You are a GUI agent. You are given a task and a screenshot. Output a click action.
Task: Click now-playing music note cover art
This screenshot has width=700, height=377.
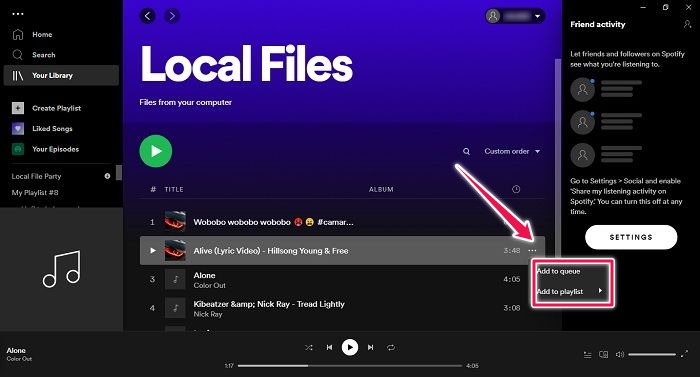pyautogui.click(x=62, y=269)
